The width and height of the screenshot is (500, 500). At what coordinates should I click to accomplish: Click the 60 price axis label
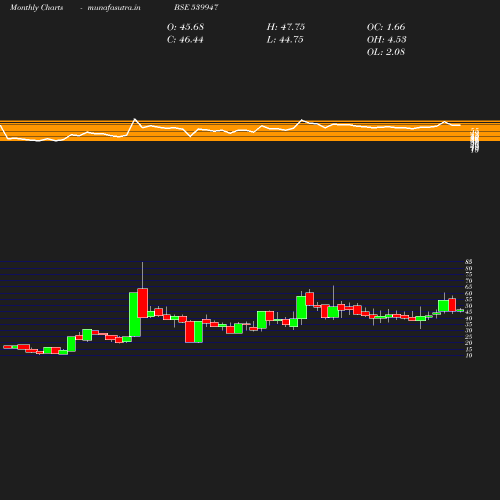pos(469,293)
